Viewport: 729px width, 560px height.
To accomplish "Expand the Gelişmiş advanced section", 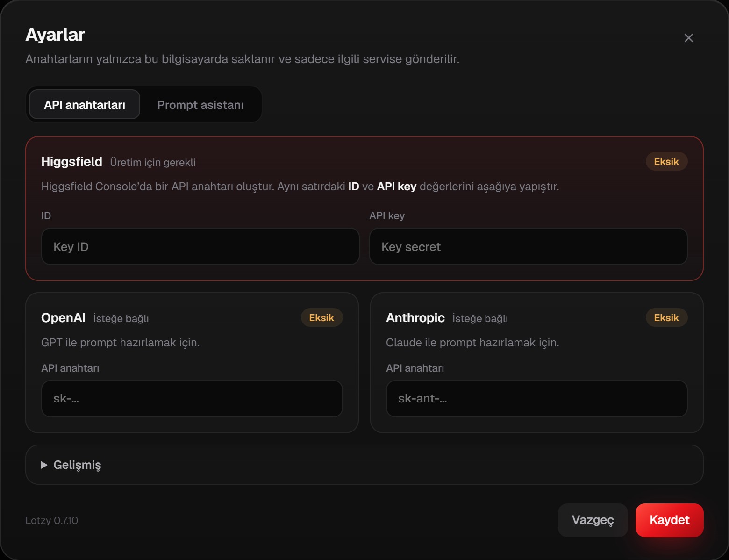I will pos(364,465).
